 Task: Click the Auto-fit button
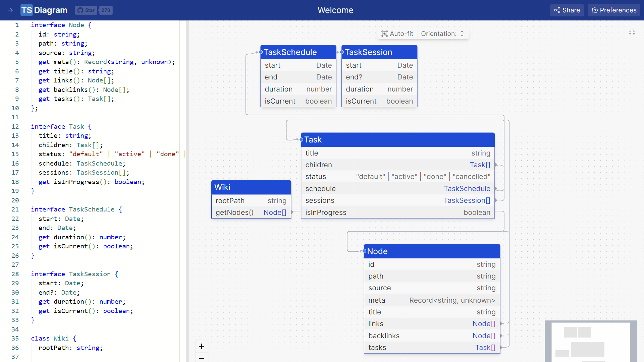tap(397, 34)
